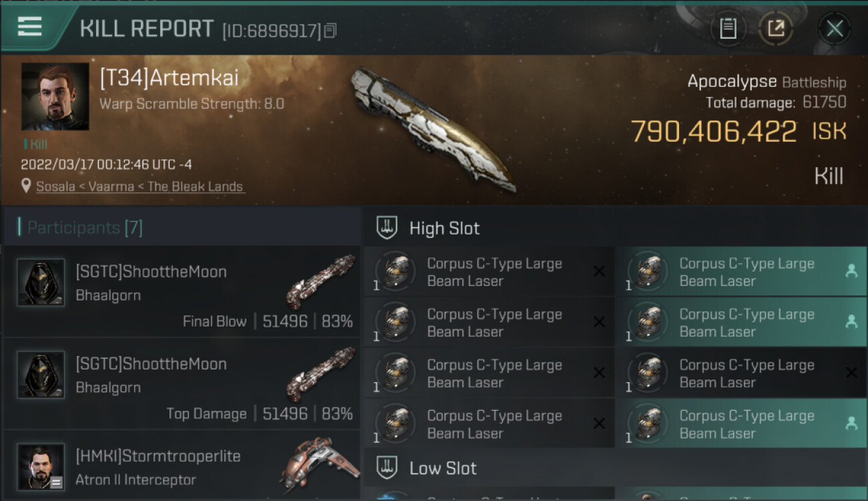This screenshot has width=868, height=501.
Task: Select the dark, X-marked right-column beam laser
Action: pyautogui.click(x=741, y=373)
